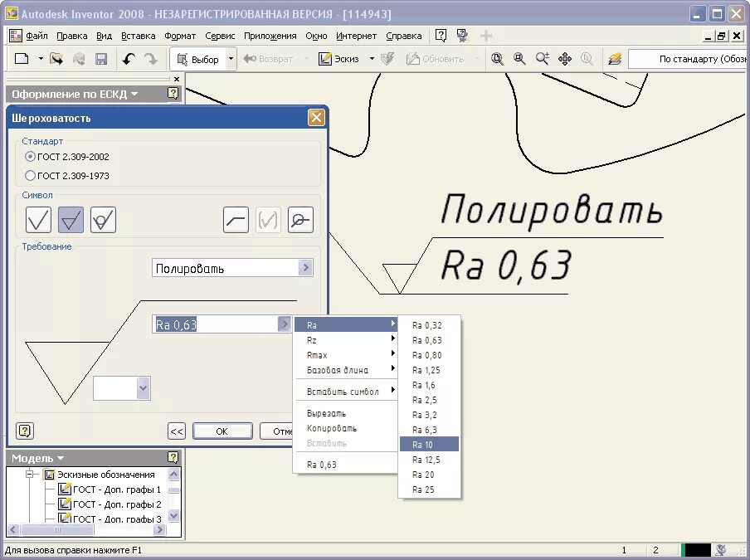Open the Файл menu

pyautogui.click(x=37, y=36)
